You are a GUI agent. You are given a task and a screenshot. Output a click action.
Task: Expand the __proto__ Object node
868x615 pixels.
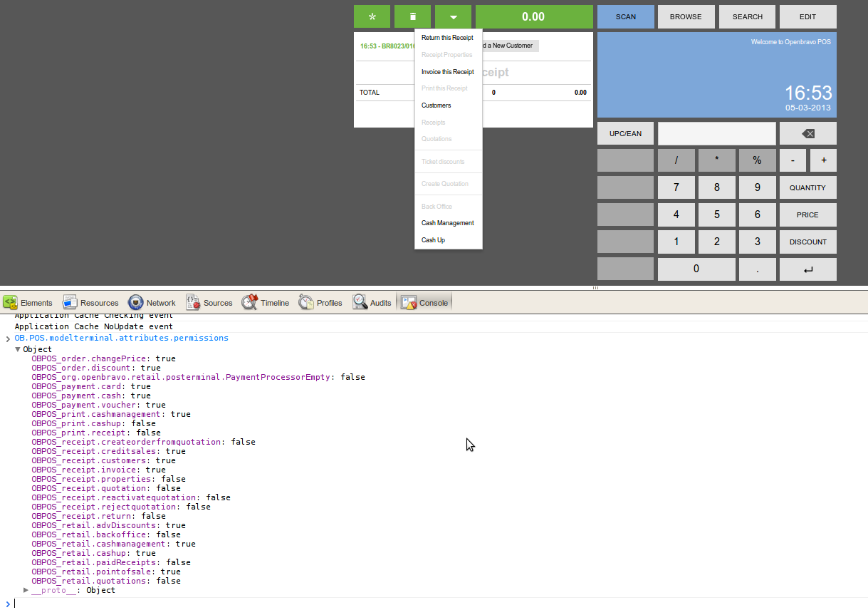[26, 590]
